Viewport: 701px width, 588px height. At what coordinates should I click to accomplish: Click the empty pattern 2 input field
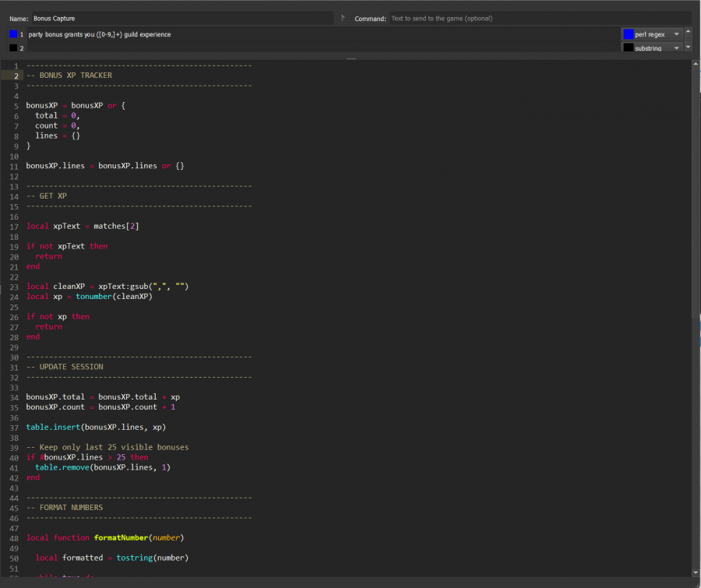pyautogui.click(x=322, y=48)
